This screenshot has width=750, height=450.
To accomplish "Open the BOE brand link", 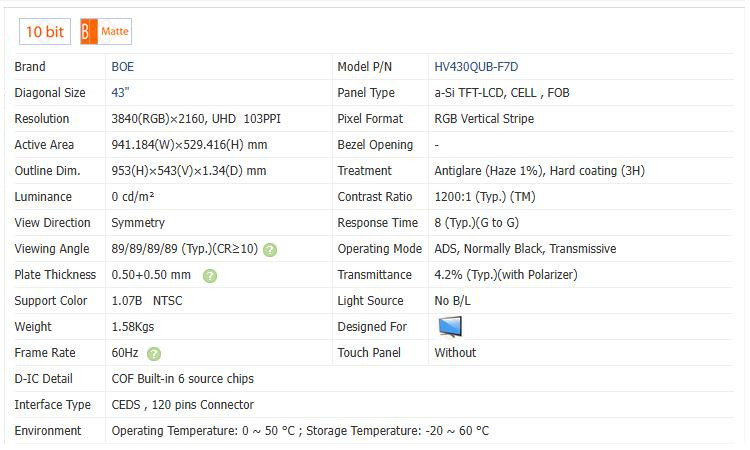I will (123, 67).
